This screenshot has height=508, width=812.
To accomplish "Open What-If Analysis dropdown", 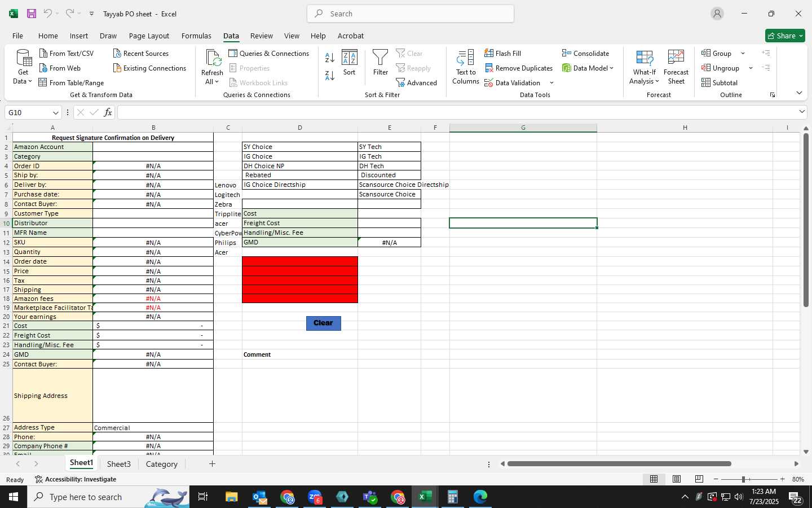I will (x=645, y=67).
